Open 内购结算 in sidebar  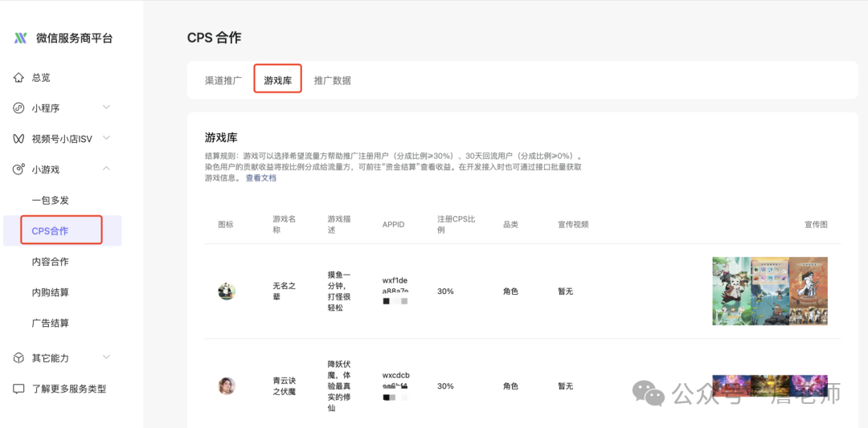tap(51, 292)
